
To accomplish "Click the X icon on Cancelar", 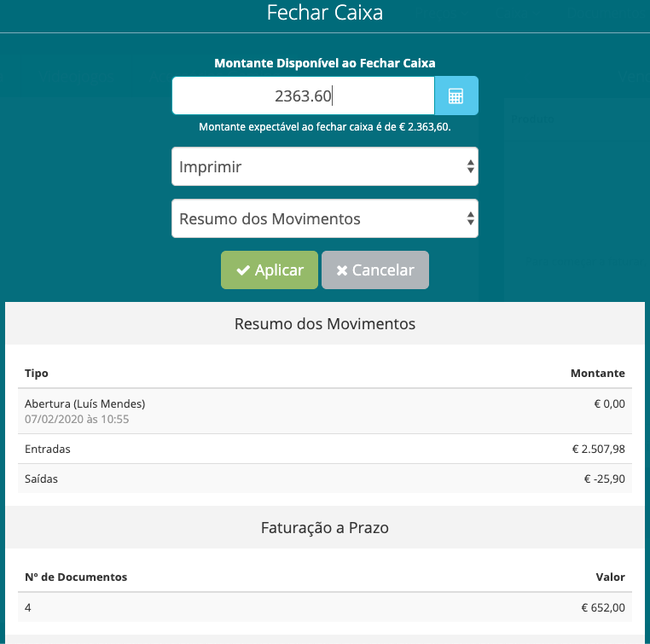I will click(342, 270).
